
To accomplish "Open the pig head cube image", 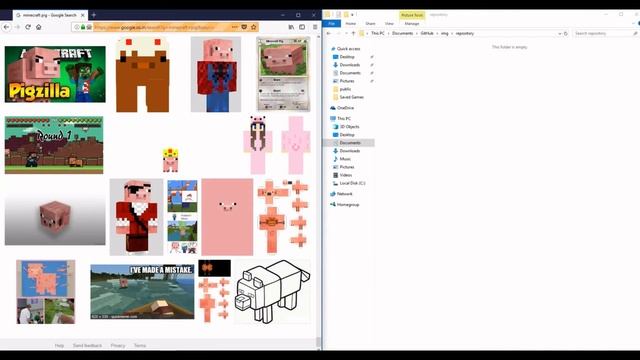I will point(55,217).
